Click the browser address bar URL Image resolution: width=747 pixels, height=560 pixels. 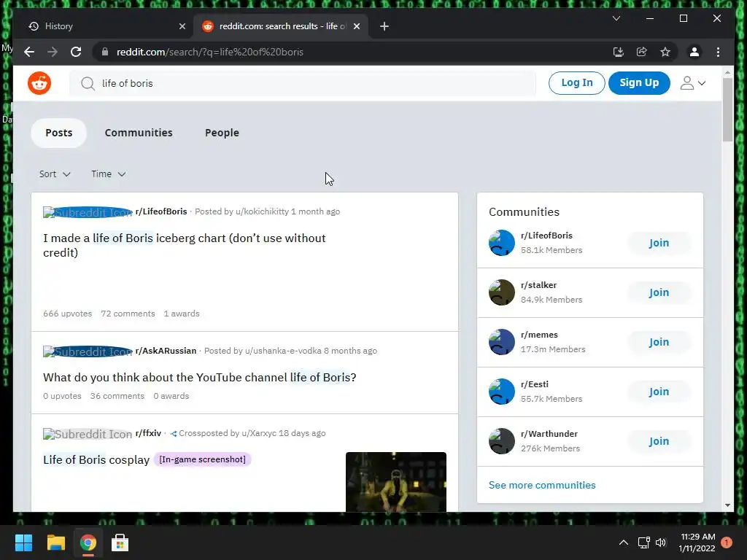[210, 52]
